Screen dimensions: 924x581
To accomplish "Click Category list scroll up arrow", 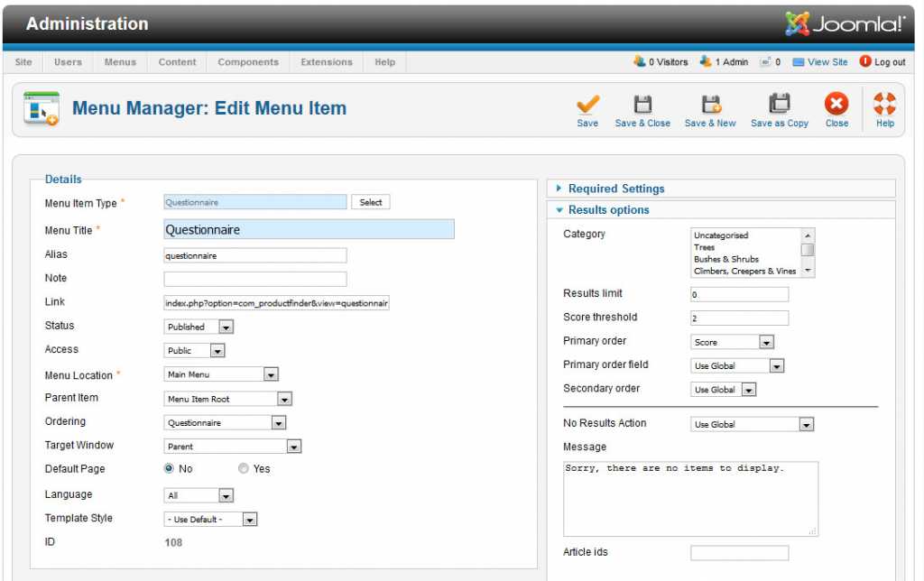I will click(x=808, y=235).
